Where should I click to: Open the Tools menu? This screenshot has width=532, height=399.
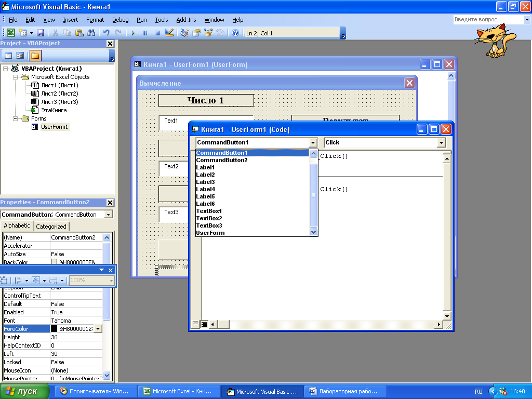[x=162, y=20]
